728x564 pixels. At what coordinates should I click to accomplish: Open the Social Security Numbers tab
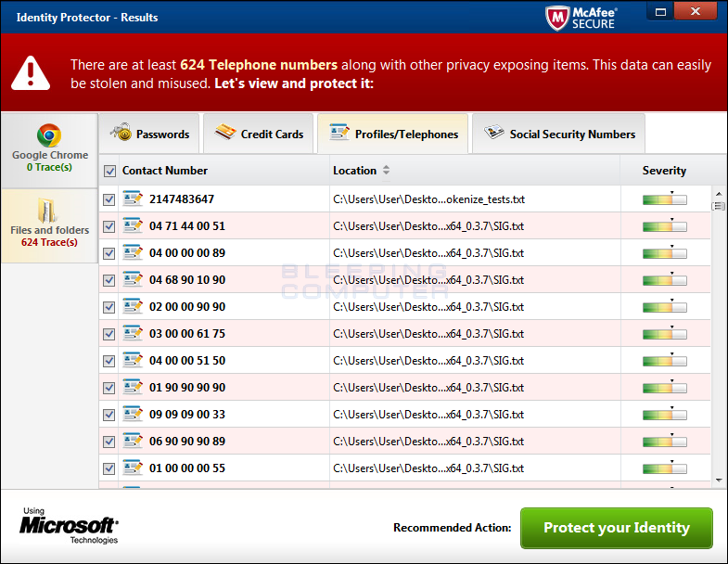(559, 135)
